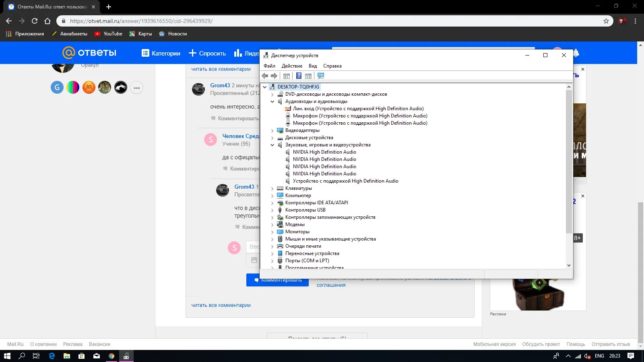The width and height of the screenshot is (644, 362).
Task: Click Device Manager tree scrollbar thumb
Action: pos(569,162)
